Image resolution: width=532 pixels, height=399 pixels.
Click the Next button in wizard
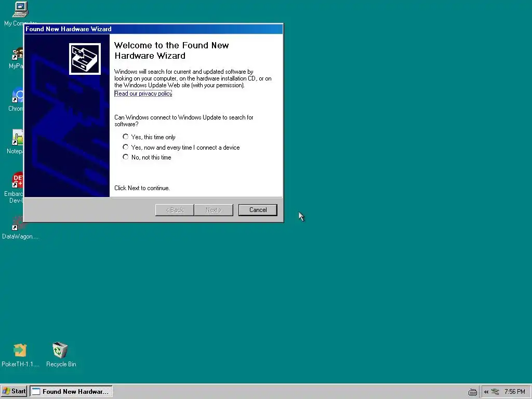click(214, 210)
